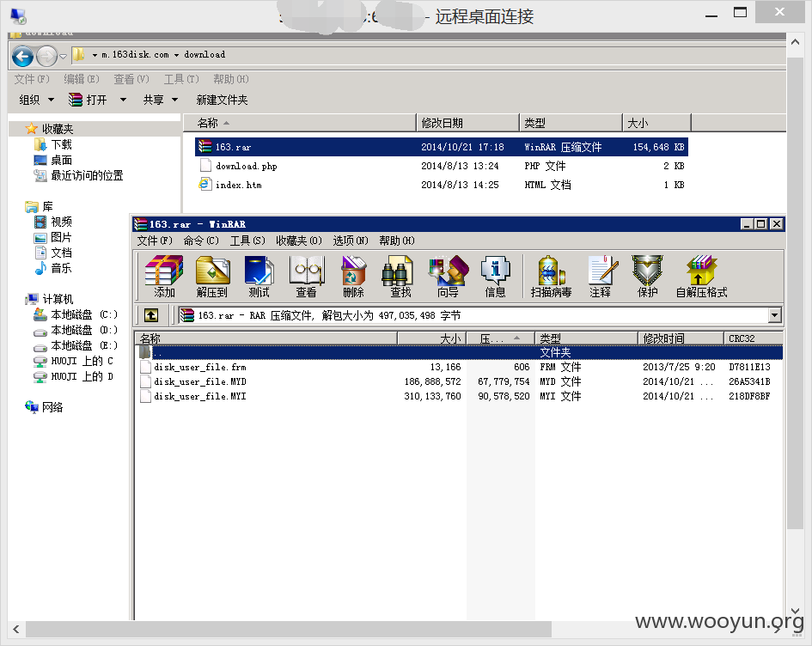Screen dimensions: 812x646
Task: Open the Wizard (向导) icon
Action: coord(448,277)
